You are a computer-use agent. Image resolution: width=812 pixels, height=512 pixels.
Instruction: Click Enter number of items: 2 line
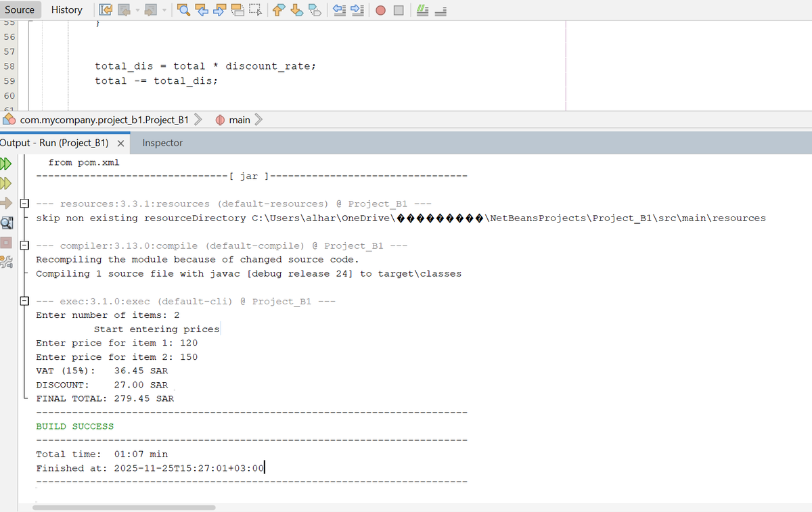click(x=108, y=315)
